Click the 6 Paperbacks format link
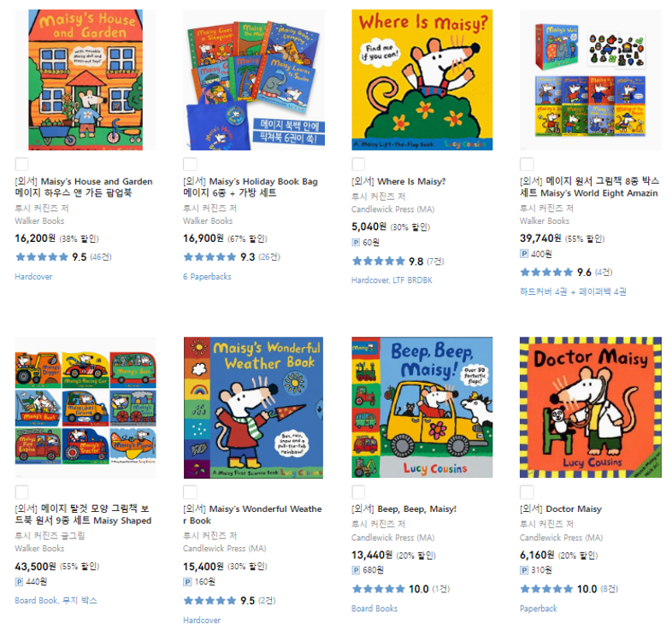The height and width of the screenshot is (641, 672). [x=207, y=277]
